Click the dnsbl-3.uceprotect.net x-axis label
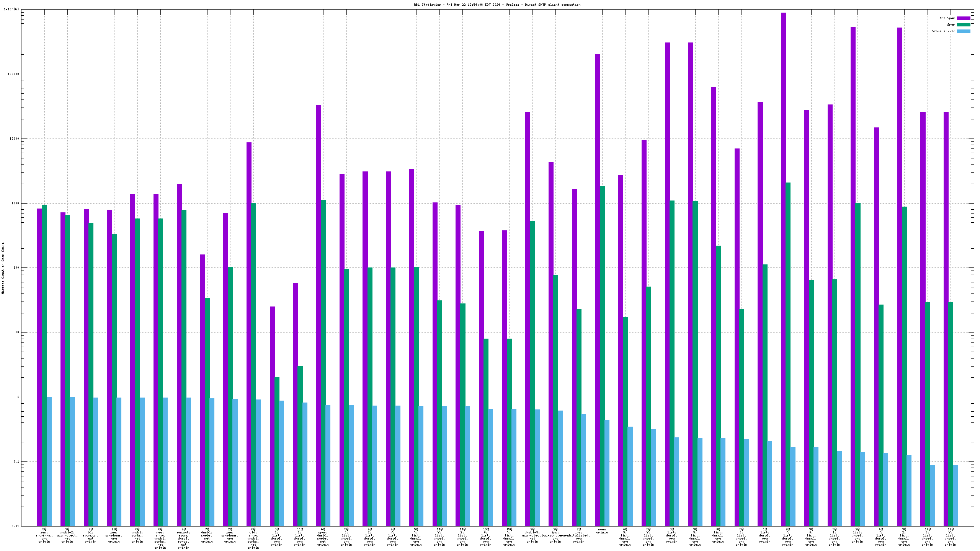This screenshot has height=551, width=980. [x=532, y=535]
